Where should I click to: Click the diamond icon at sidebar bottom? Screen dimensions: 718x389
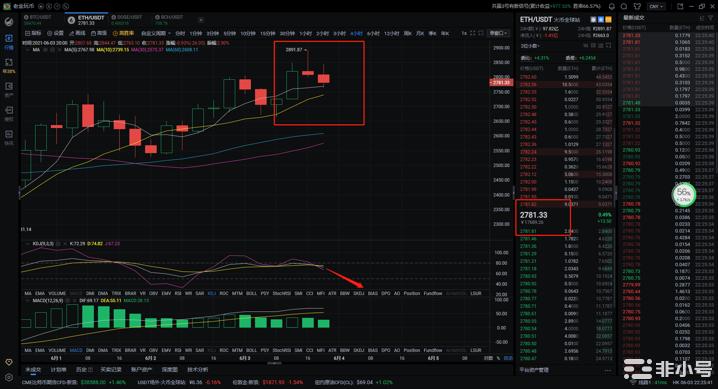(x=9, y=362)
